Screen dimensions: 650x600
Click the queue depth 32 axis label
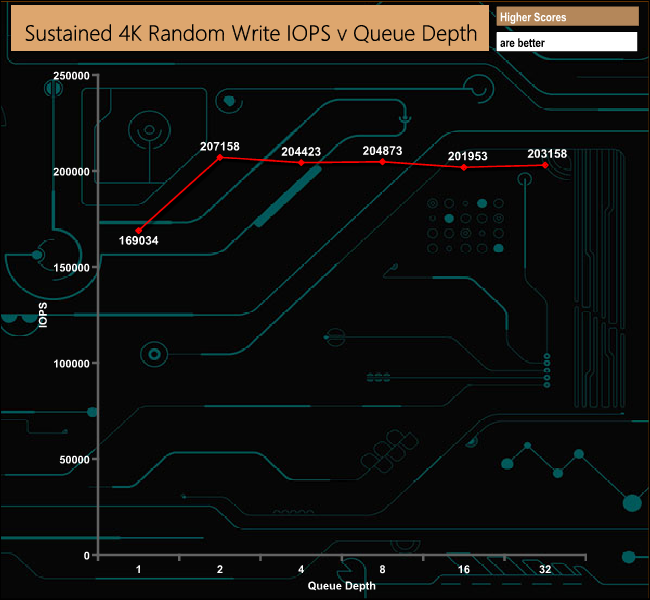[x=545, y=569]
